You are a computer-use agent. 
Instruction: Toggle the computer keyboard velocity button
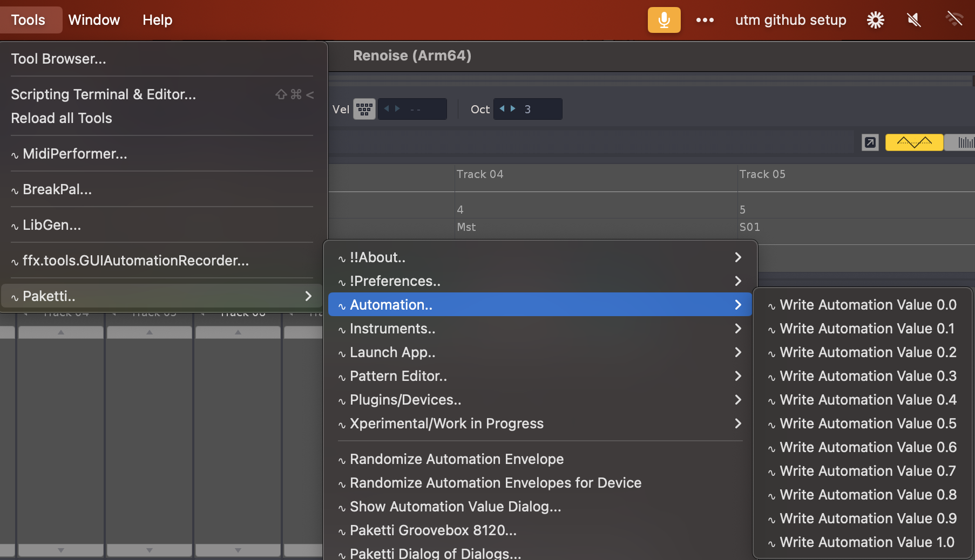coord(364,109)
